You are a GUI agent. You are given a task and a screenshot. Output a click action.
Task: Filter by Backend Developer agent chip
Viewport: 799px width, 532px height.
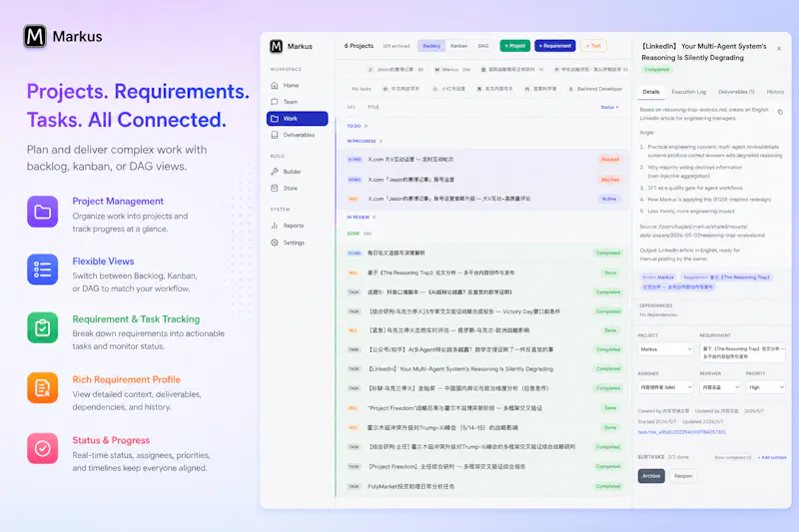pyautogui.click(x=595, y=89)
